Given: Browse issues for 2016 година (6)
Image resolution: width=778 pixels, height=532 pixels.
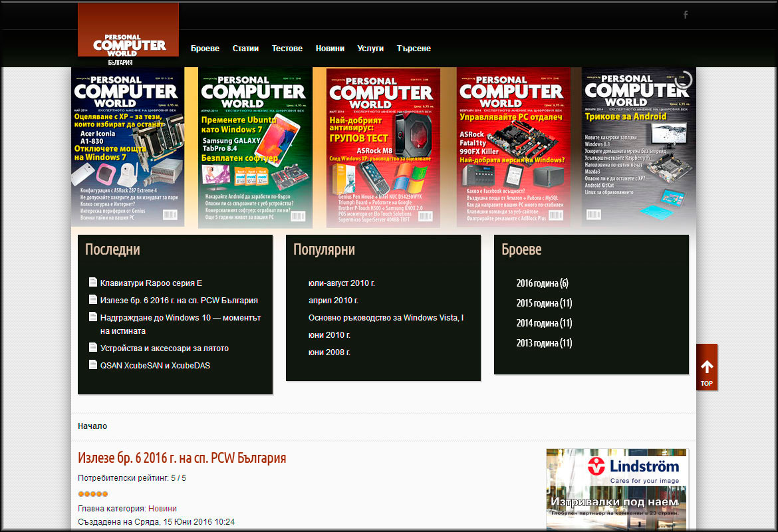Looking at the screenshot, I should click(543, 283).
